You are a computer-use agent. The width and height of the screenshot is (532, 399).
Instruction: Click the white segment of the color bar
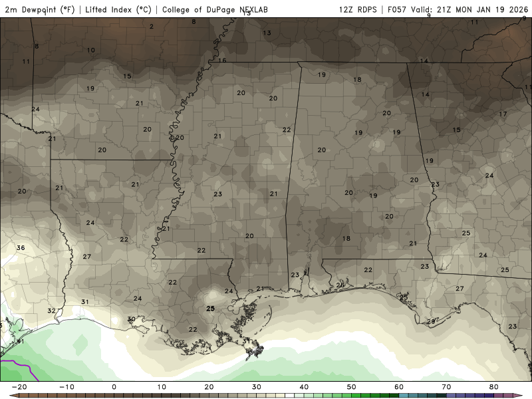(289, 396)
